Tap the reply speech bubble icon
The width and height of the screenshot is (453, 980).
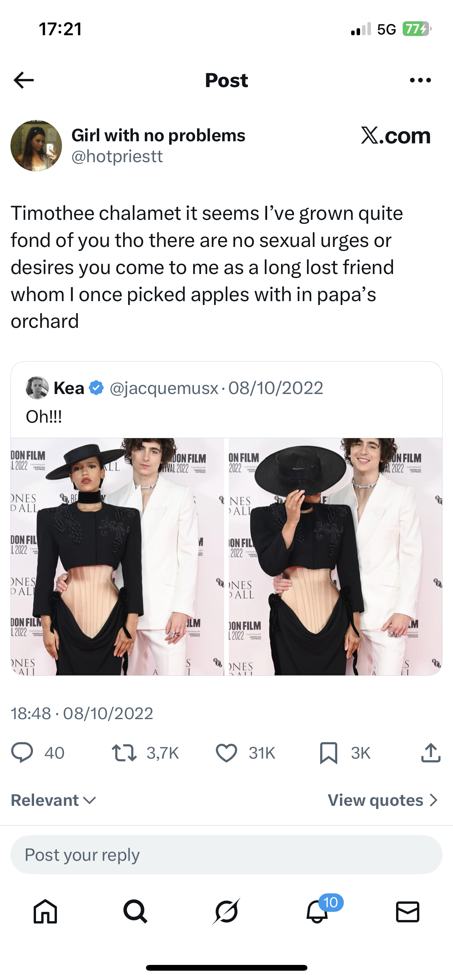[x=22, y=753]
